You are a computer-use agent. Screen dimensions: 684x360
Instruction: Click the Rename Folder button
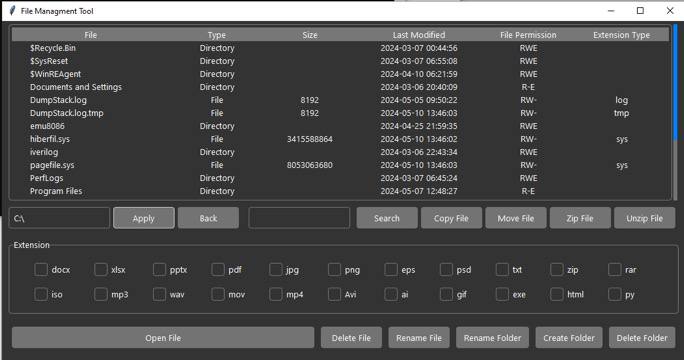point(492,338)
